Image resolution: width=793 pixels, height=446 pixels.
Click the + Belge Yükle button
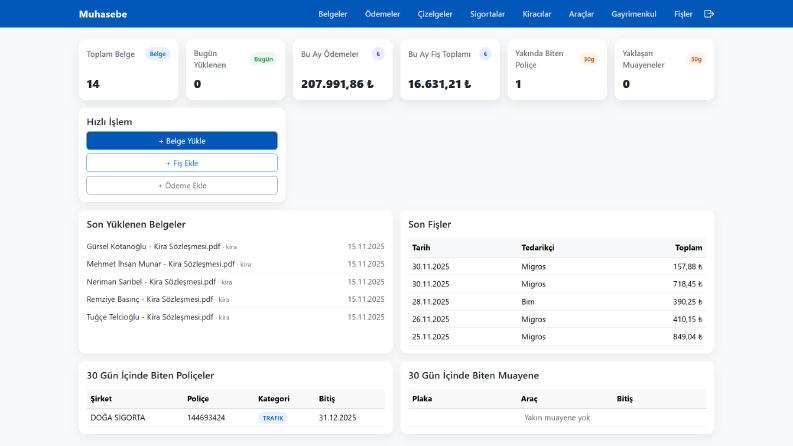182,141
